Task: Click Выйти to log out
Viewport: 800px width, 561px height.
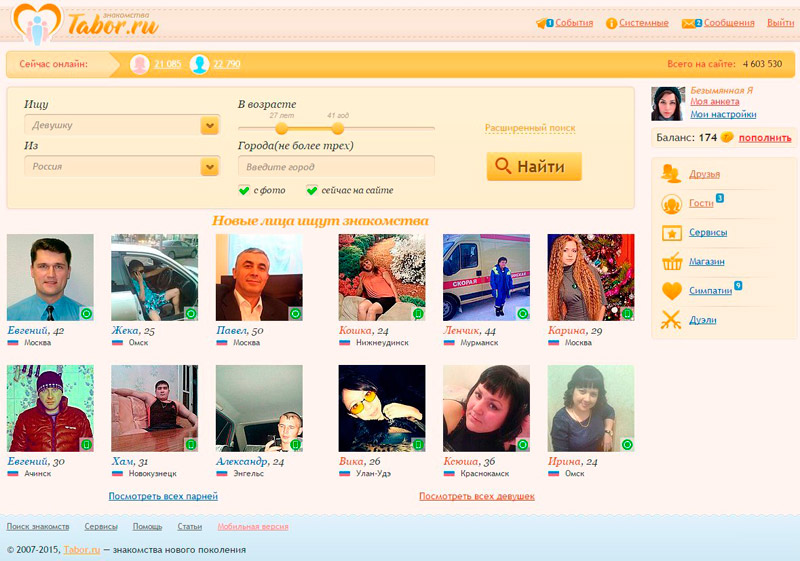Action: coord(781,23)
